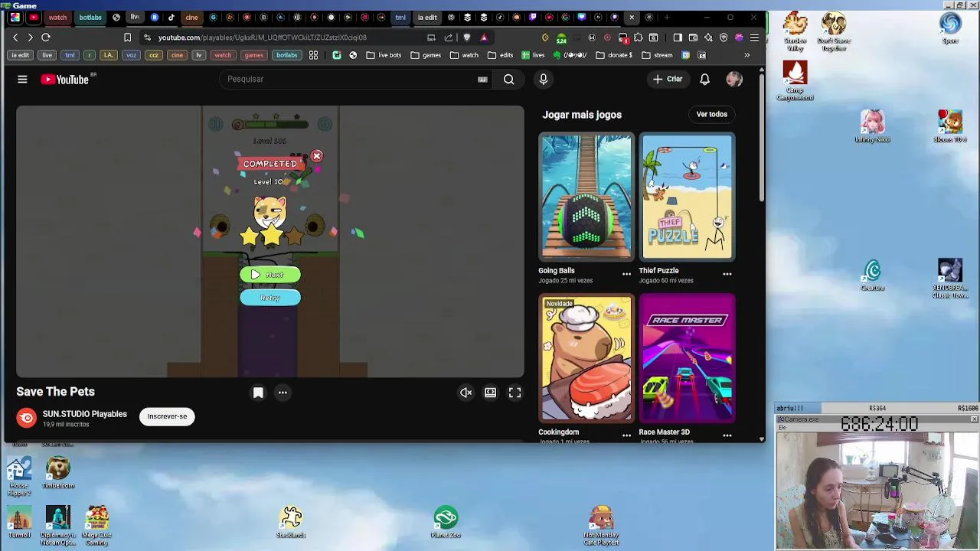Open the 'live bots' bookmarks folder

384,55
